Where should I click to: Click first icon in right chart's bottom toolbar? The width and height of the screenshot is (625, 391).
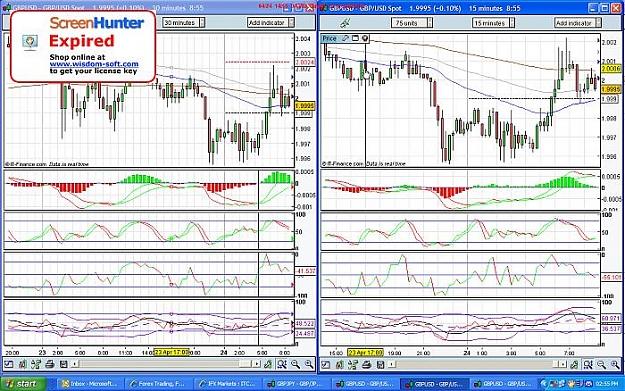pyautogui.click(x=326, y=364)
